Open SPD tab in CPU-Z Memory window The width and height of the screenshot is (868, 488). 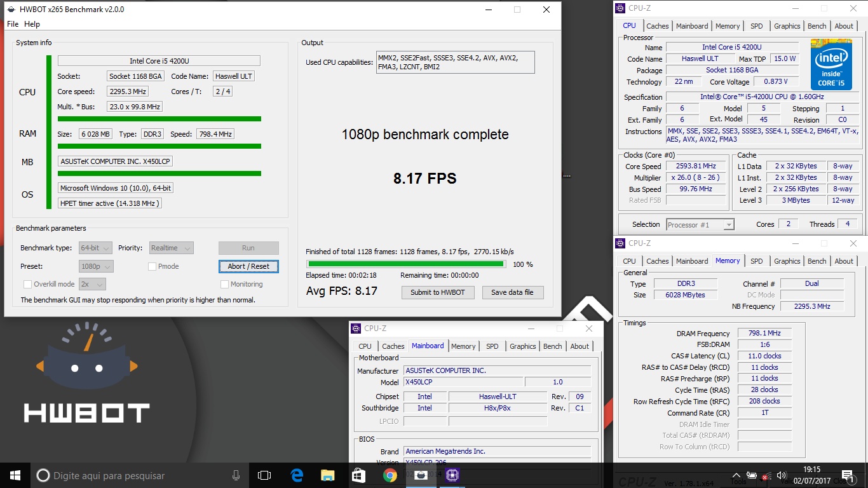(756, 261)
